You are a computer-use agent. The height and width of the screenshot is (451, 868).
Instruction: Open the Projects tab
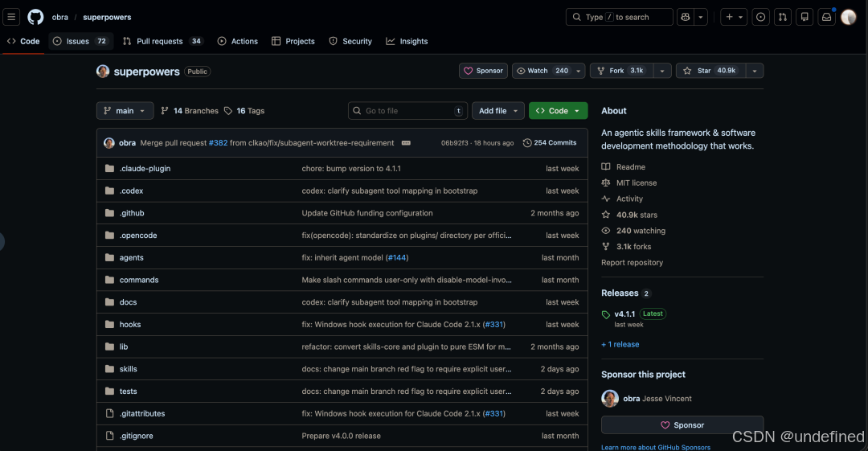pyautogui.click(x=293, y=41)
